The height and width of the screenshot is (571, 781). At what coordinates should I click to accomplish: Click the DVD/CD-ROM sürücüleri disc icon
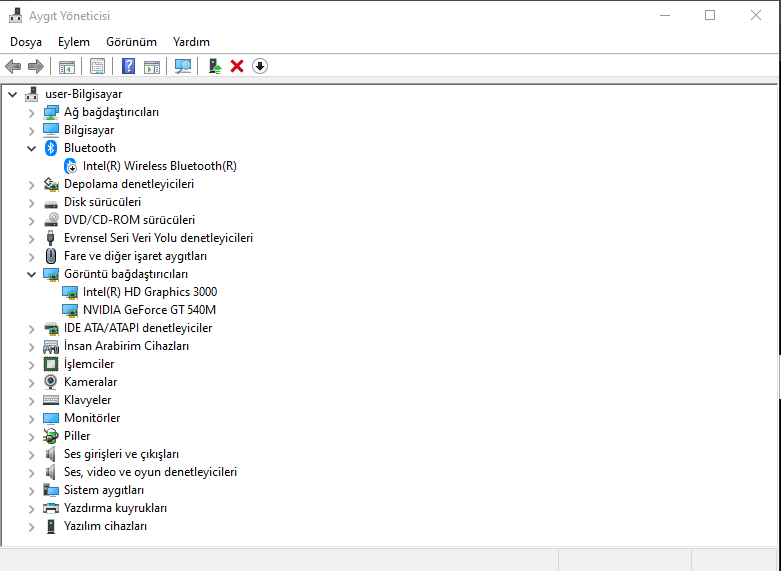pyautogui.click(x=51, y=220)
